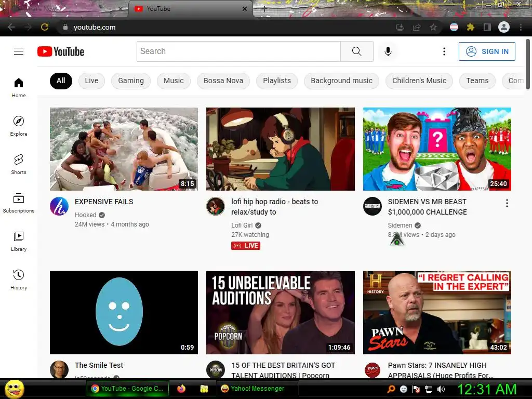
Task: Play the 15 Unbelievable Auditions thumbnail
Action: [x=281, y=312]
